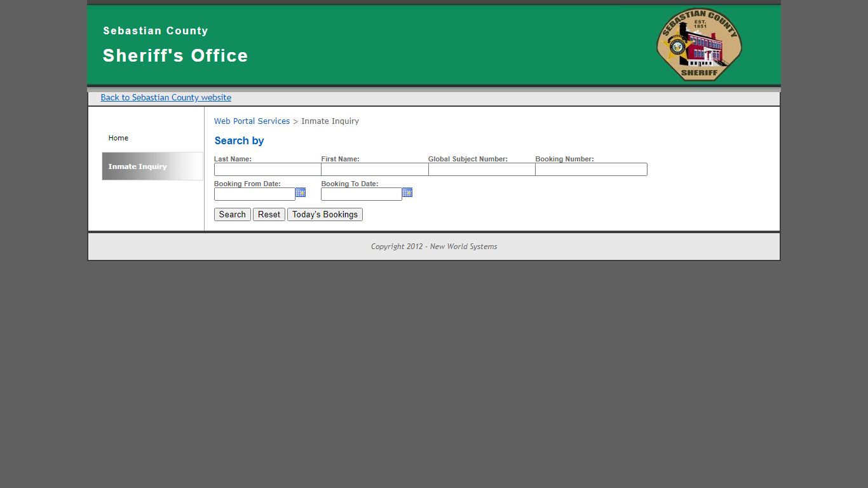Click the Sebastian County Sheriff badge logo

699,44
